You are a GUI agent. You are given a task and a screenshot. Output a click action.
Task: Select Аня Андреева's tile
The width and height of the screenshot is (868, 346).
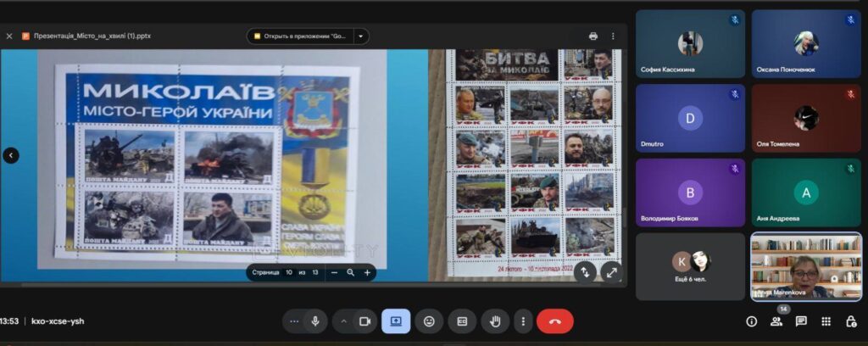tap(807, 193)
